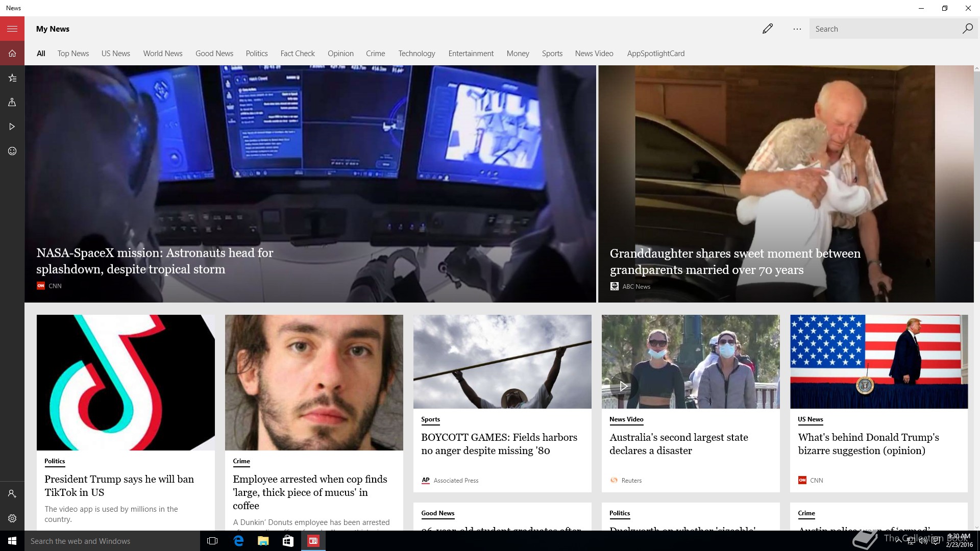Viewport: 980px width, 551px height.
Task: Switch to the Good News tab
Action: [214, 54]
